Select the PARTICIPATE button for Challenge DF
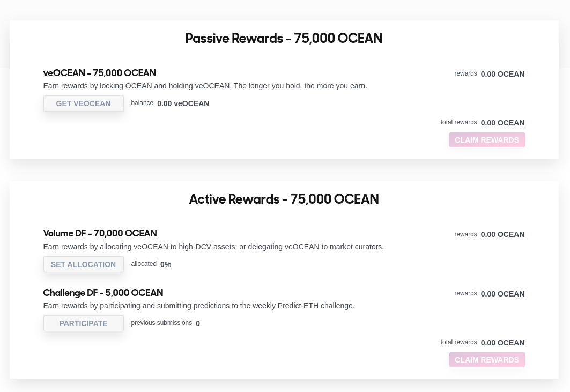This screenshot has width=570, height=392. [83, 323]
